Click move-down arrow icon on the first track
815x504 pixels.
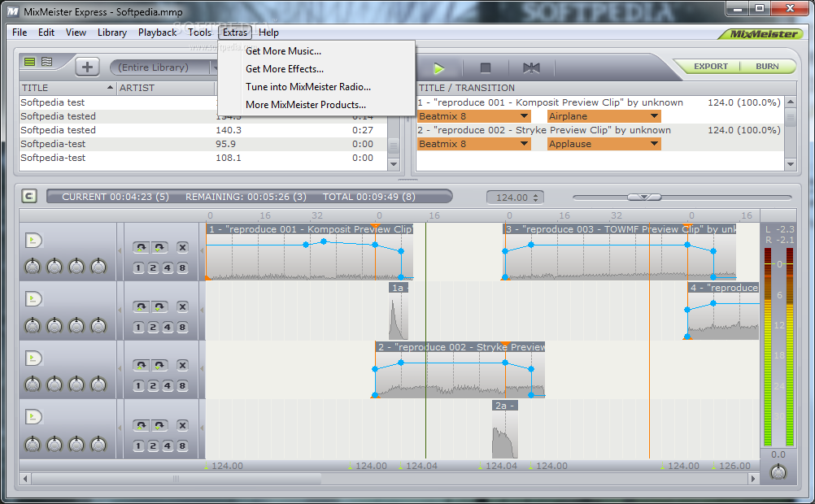pyautogui.click(x=159, y=247)
